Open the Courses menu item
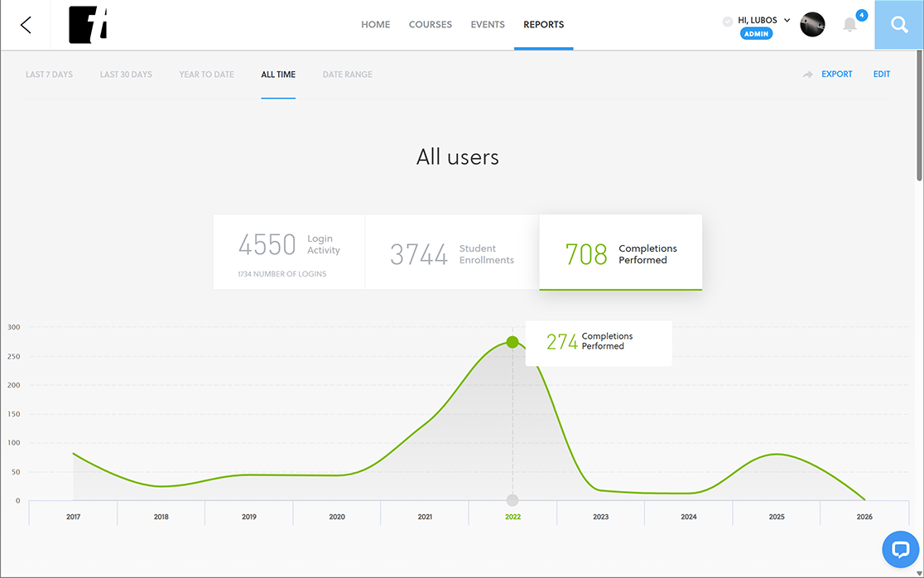This screenshot has height=578, width=924. (x=431, y=25)
